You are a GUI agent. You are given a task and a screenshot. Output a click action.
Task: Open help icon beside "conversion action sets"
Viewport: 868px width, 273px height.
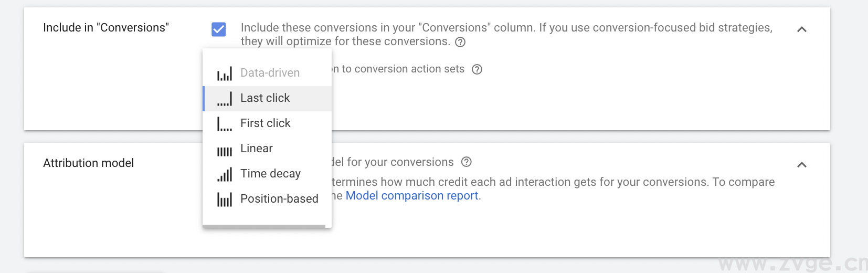pyautogui.click(x=477, y=69)
